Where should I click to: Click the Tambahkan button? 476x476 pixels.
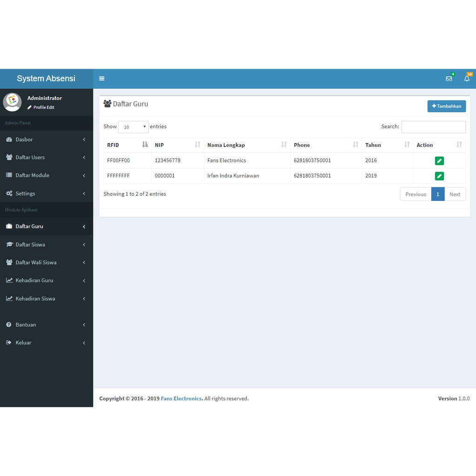coord(446,106)
